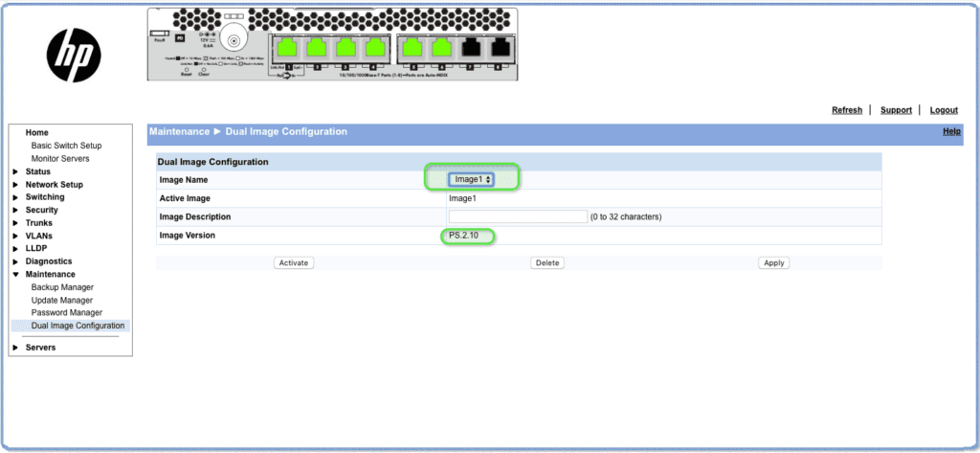This screenshot has width=980, height=453.
Task: Expand the Servers section arrow
Action: coord(15,348)
